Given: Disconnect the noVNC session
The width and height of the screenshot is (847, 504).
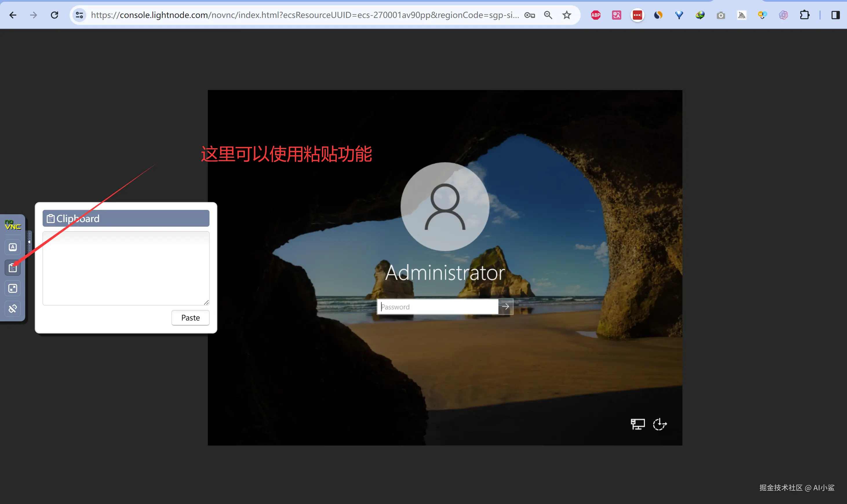Looking at the screenshot, I should [12, 309].
